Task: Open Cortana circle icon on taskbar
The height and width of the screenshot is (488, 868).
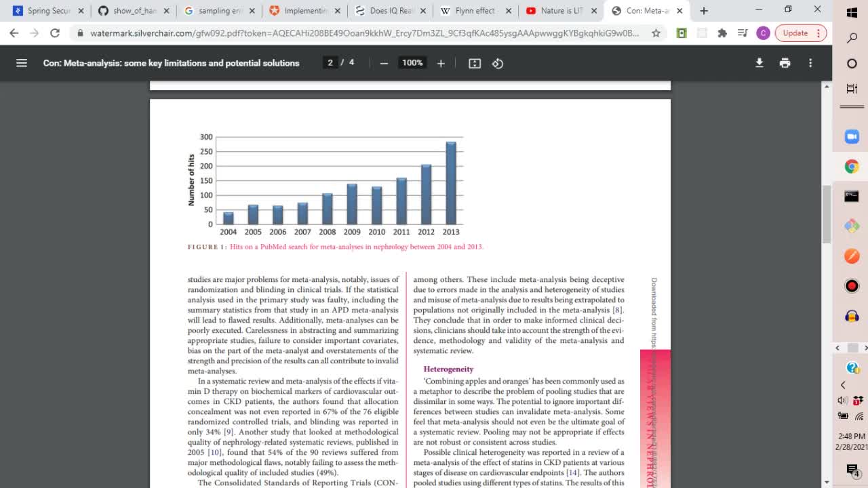Action: coord(852,64)
